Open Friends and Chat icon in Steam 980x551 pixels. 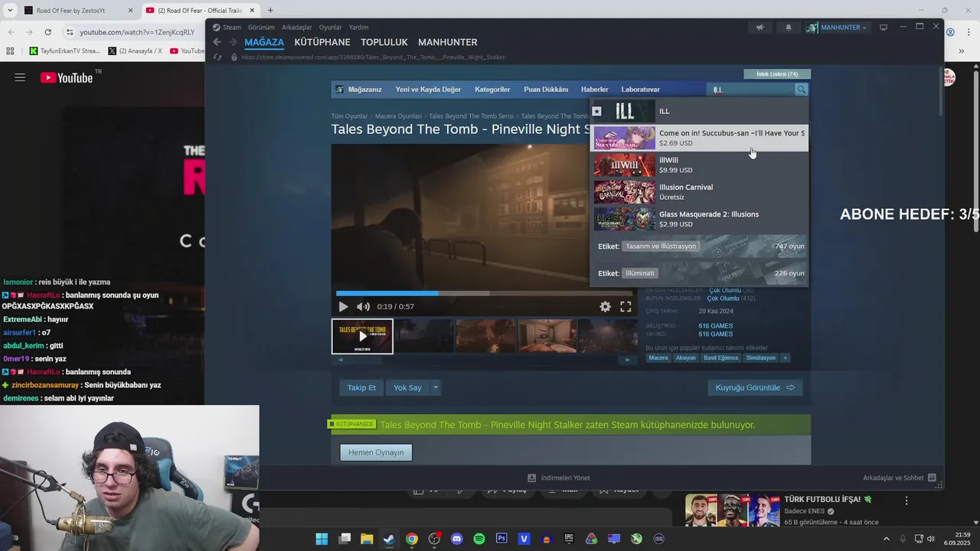pos(932,478)
